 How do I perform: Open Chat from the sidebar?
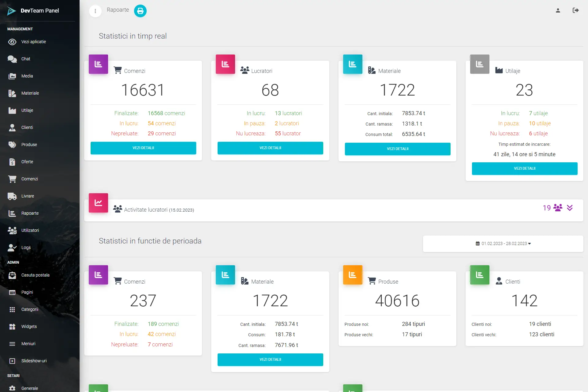coord(26,59)
